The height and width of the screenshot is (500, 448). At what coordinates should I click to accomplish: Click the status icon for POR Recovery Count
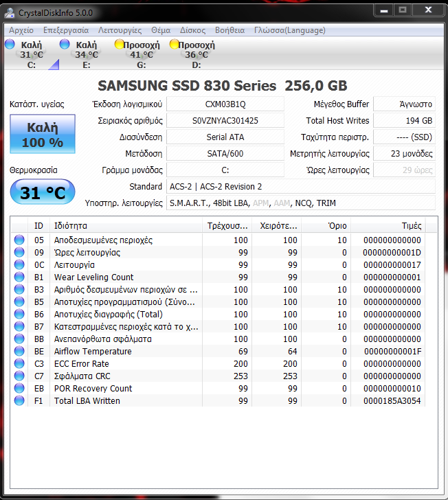[x=19, y=389]
